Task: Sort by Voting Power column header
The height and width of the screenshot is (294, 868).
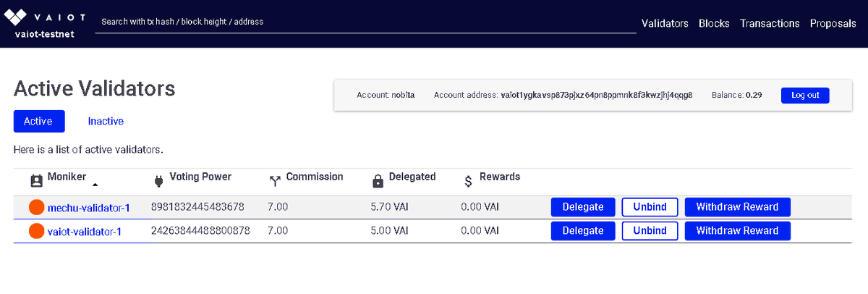Action: coord(200,177)
